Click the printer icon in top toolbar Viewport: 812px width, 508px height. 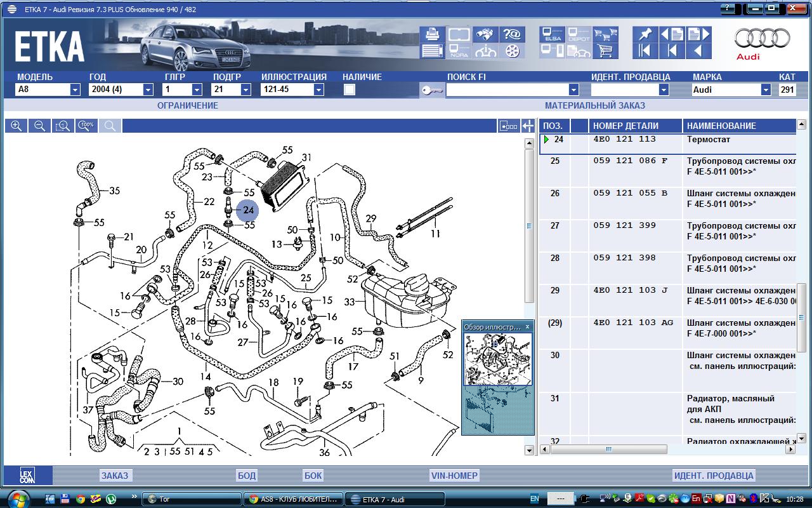432,34
